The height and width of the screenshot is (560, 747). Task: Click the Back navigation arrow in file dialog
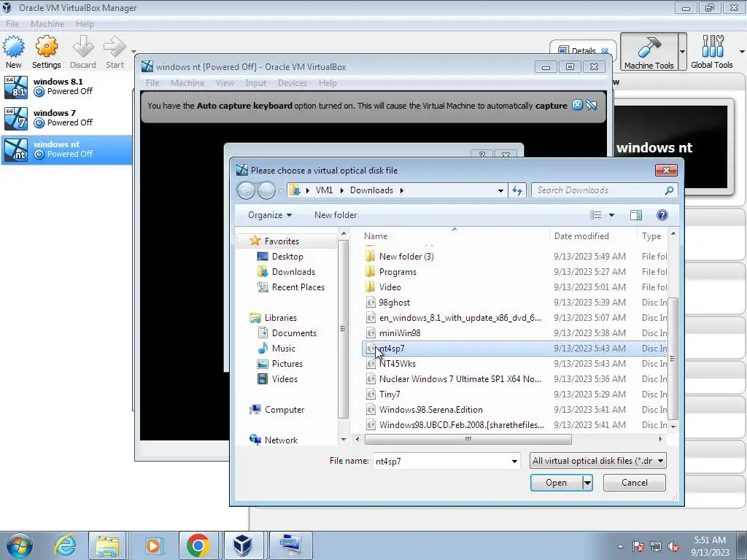246,190
